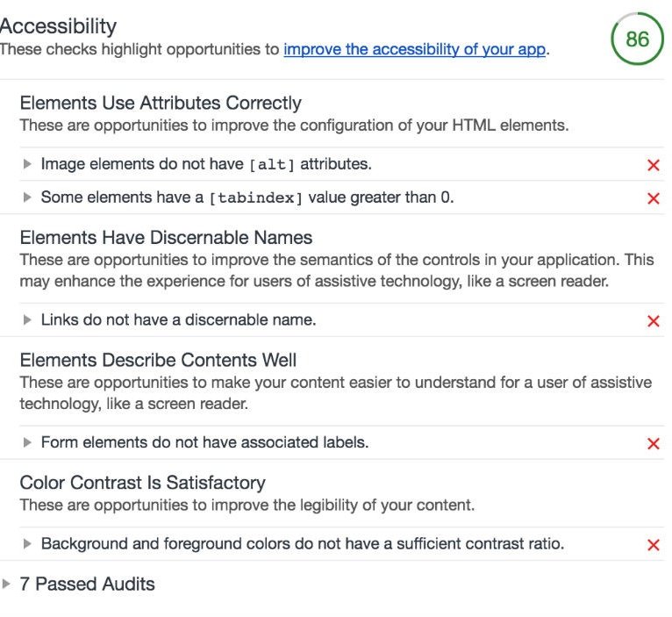The width and height of the screenshot is (672, 617).
Task: Expand the contrast ratio audit arrow
Action: click(x=27, y=544)
